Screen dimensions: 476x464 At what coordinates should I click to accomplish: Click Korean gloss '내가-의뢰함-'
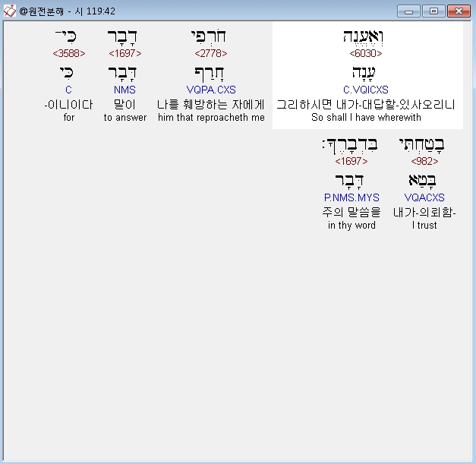point(424,213)
